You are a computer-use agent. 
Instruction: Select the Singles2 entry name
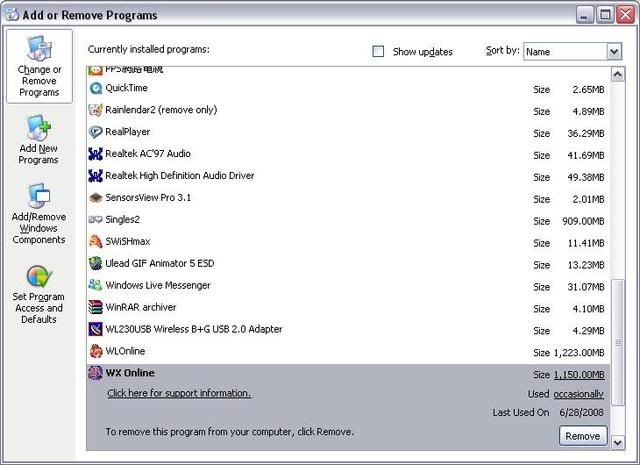coord(122,220)
